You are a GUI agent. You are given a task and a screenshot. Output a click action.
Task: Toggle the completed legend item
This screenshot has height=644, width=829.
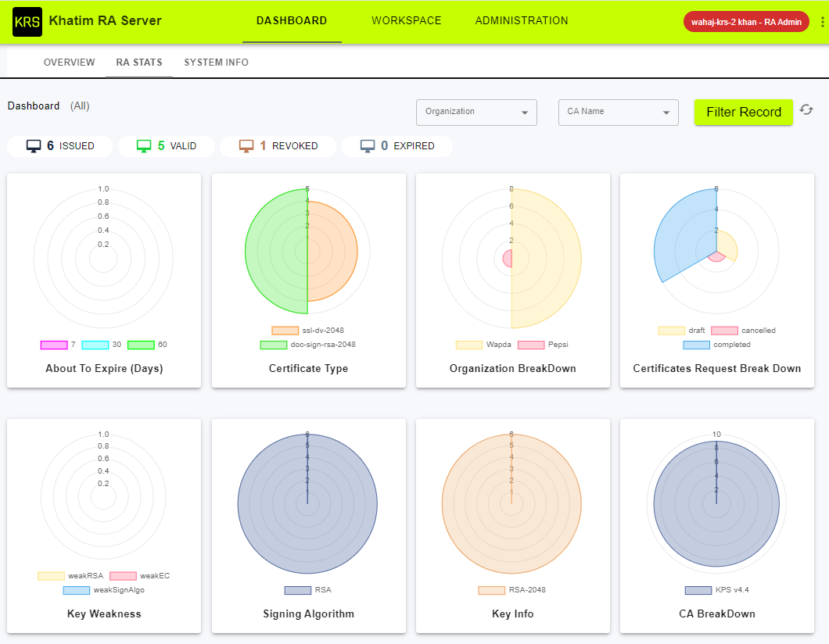tap(716, 345)
